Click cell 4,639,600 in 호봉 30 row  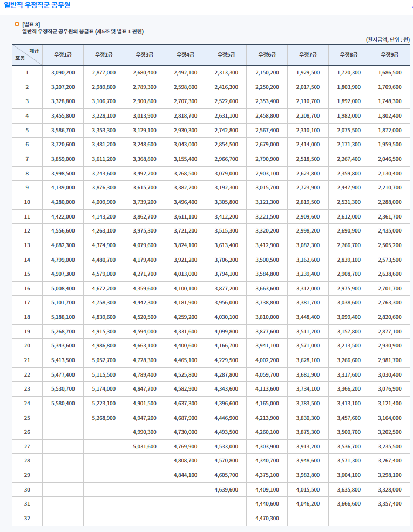click(226, 489)
